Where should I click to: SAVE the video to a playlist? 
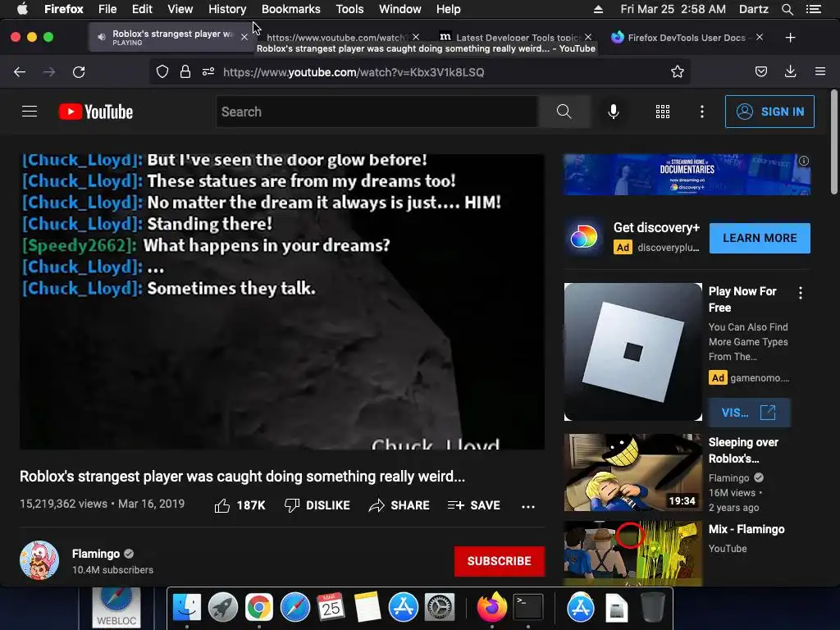tap(473, 505)
